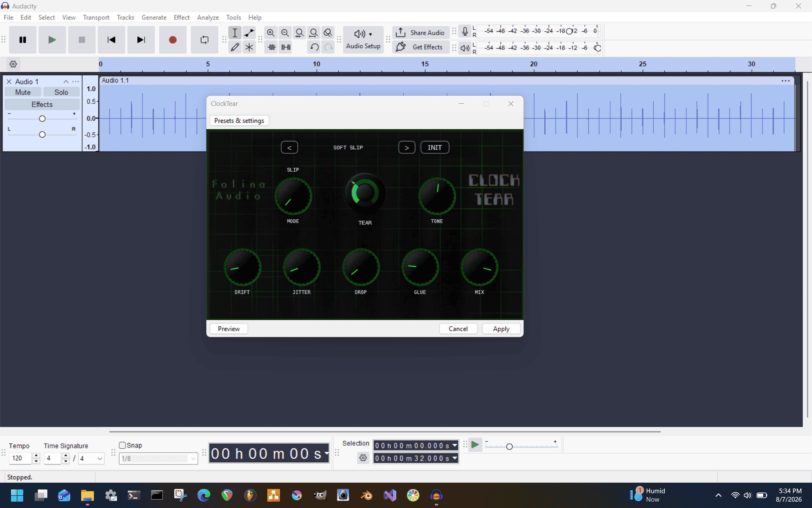Open the snap 1/8 combo box
The width and height of the screenshot is (812, 508).
click(x=159, y=458)
